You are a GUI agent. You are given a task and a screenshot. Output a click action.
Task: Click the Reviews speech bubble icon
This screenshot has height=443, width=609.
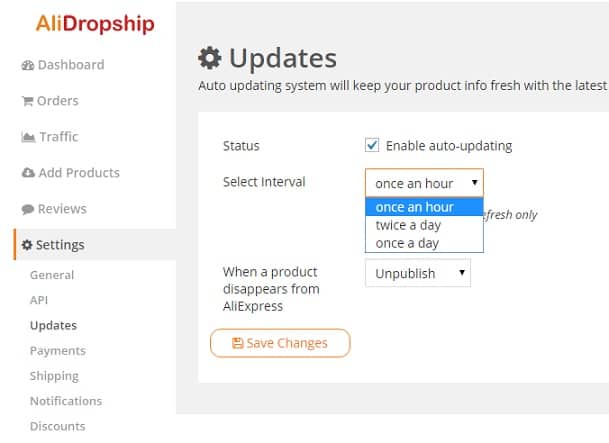[x=28, y=209]
